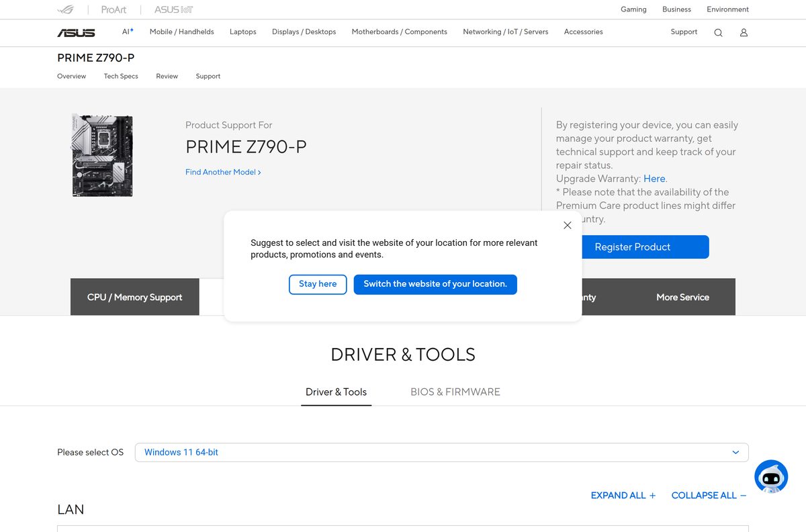Click COLLAPSE ALL
Image resolution: width=806 pixels, height=532 pixels.
point(709,495)
